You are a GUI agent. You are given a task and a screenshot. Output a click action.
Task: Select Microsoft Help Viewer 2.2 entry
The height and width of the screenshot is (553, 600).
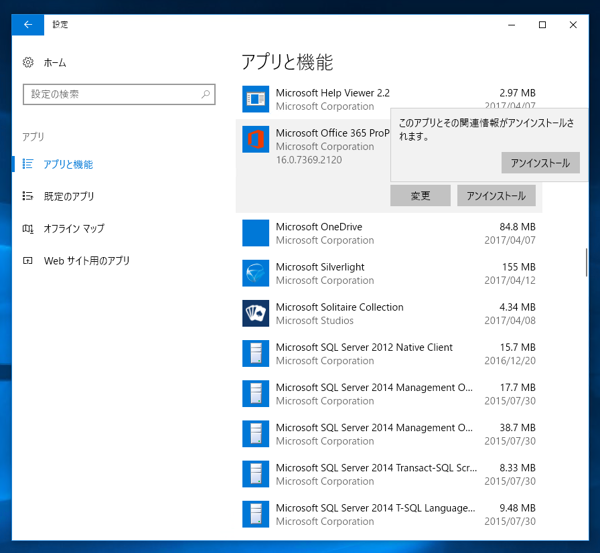[x=389, y=99]
